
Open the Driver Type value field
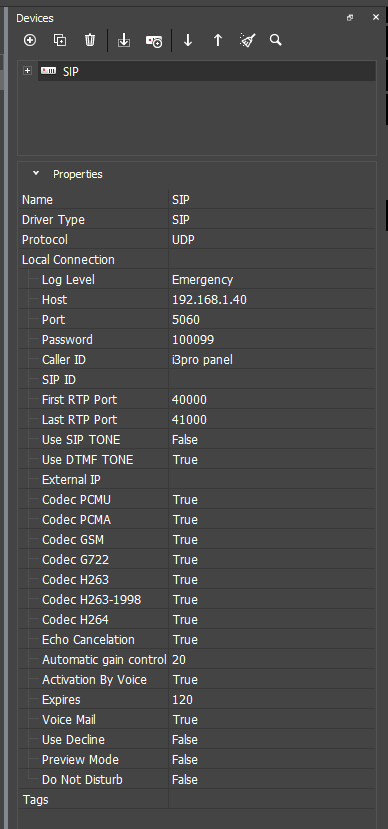click(272, 220)
